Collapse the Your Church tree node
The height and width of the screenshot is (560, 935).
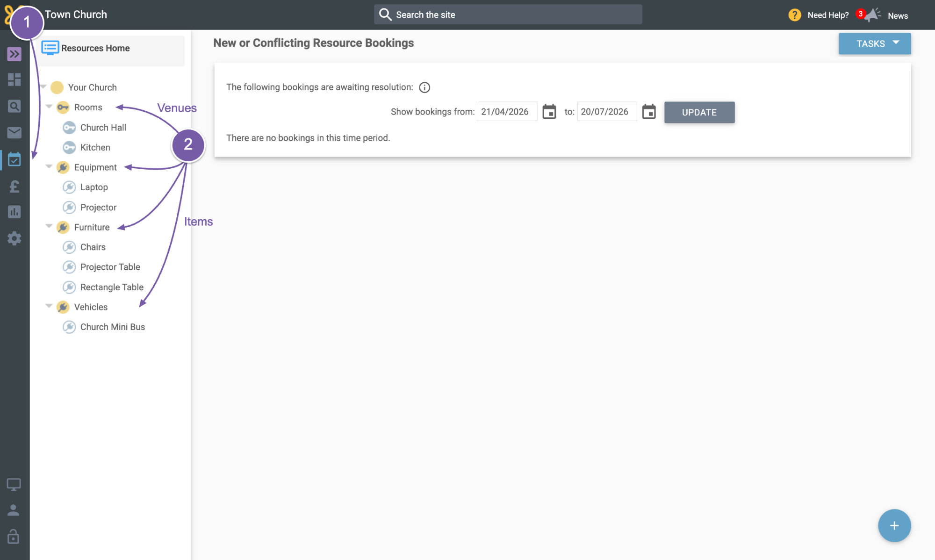(x=43, y=86)
